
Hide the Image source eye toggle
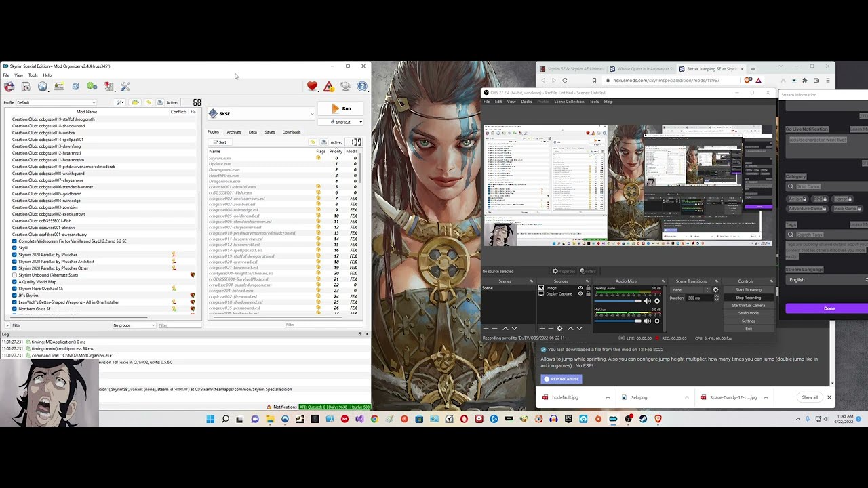point(580,288)
